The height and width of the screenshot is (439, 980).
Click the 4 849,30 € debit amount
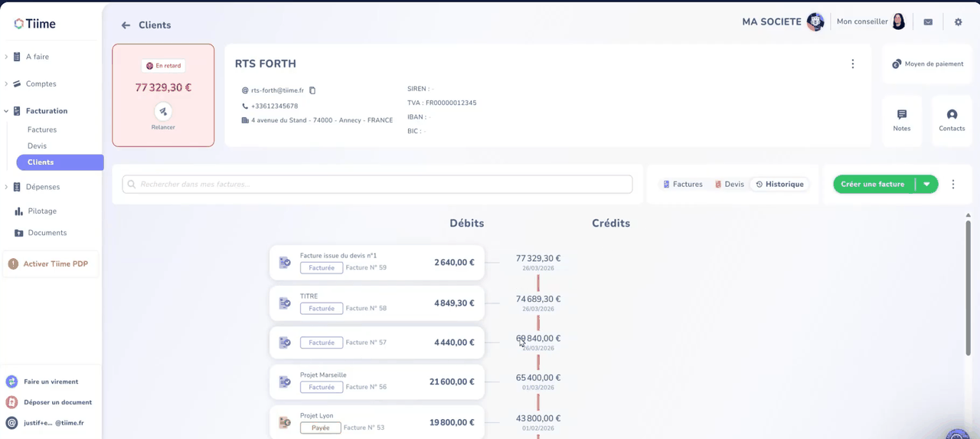454,303
